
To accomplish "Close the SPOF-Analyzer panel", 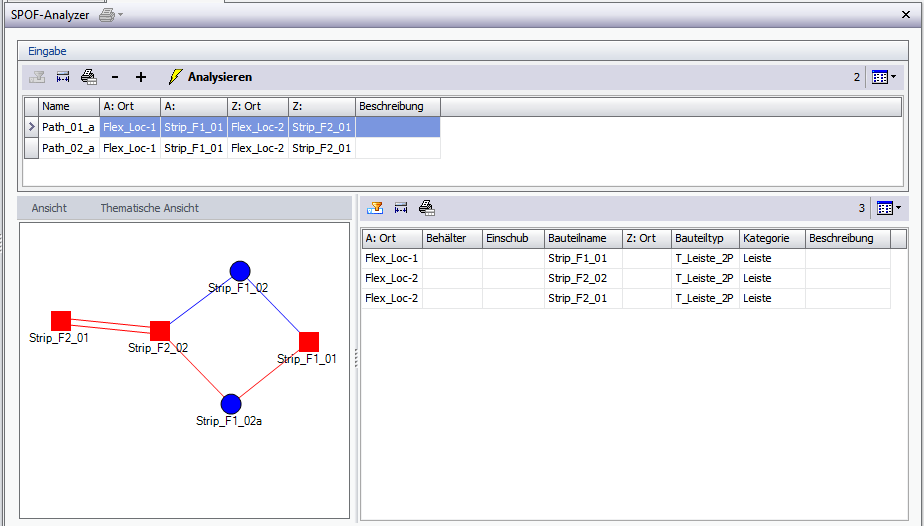I will pyautogui.click(x=906, y=15).
